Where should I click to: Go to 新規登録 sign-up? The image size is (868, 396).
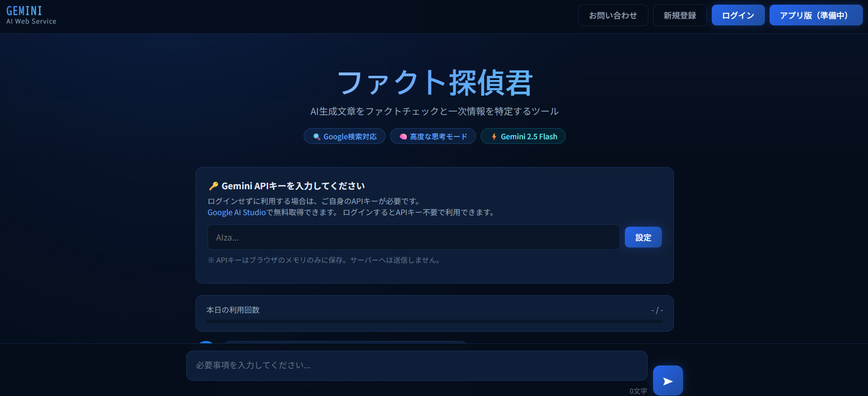tap(679, 15)
